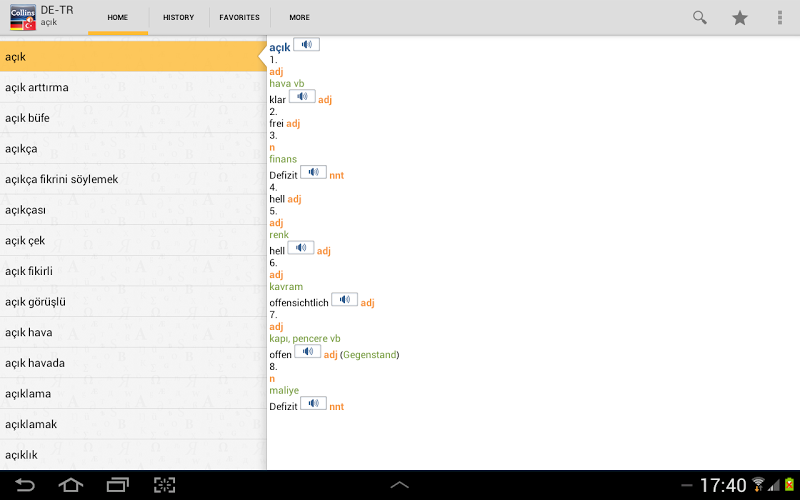Tap the Android home button
The height and width of the screenshot is (500, 800).
71,485
